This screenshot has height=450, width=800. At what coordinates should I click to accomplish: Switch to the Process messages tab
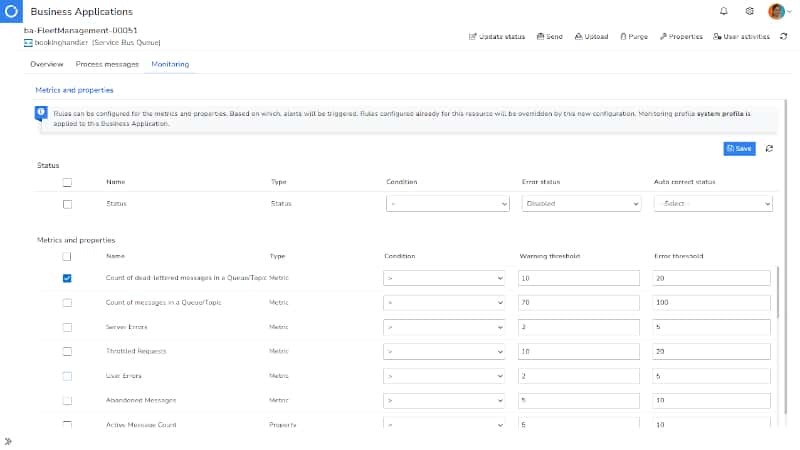108,64
